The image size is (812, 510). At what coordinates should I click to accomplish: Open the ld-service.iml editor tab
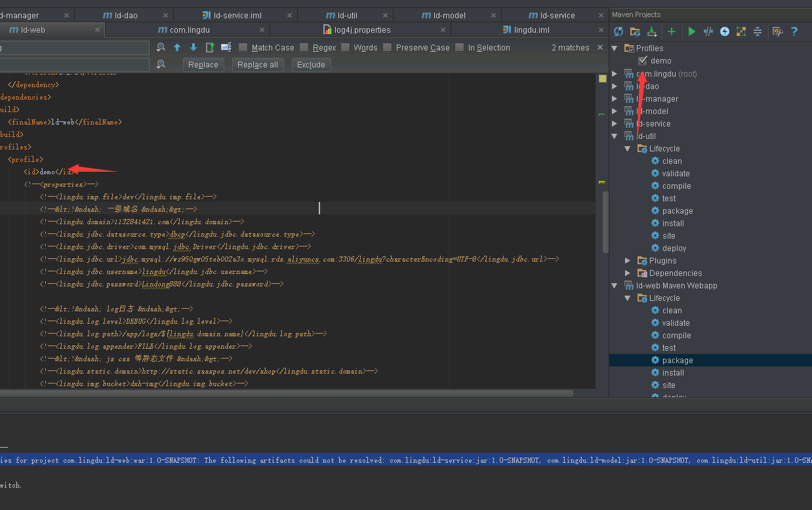[237, 15]
